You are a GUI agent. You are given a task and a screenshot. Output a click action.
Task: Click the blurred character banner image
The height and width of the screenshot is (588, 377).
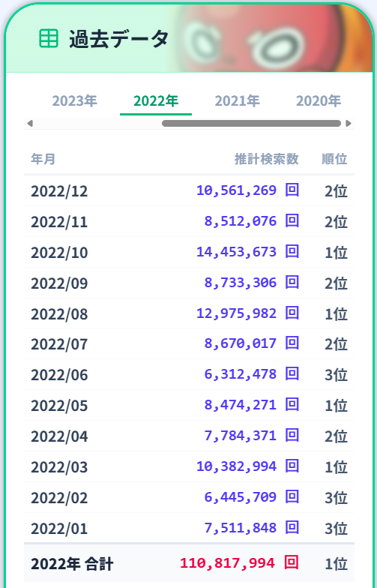(x=270, y=37)
